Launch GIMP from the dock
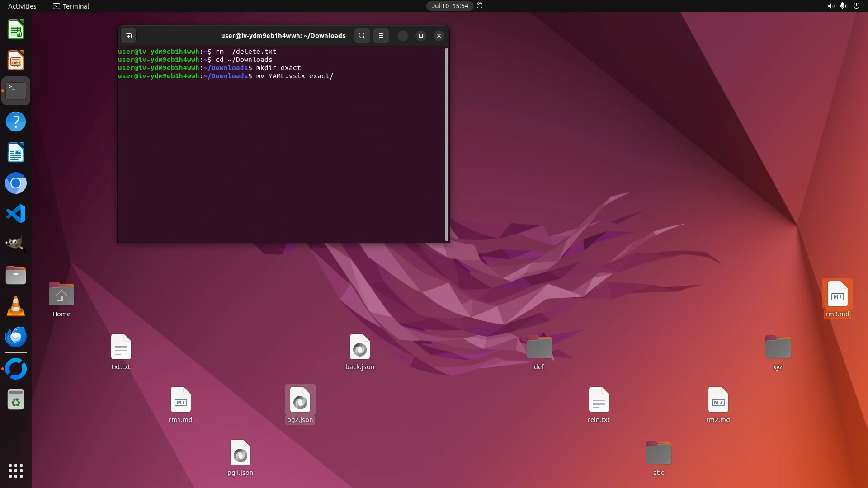868x488 pixels. click(x=16, y=244)
